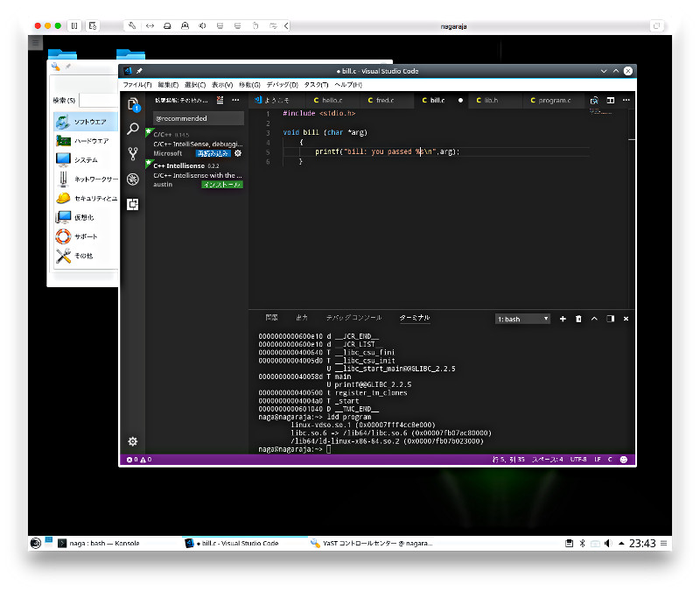Viewport: 700px width, 591px height.
Task: Open the 表示(V) menu
Action: point(222,84)
